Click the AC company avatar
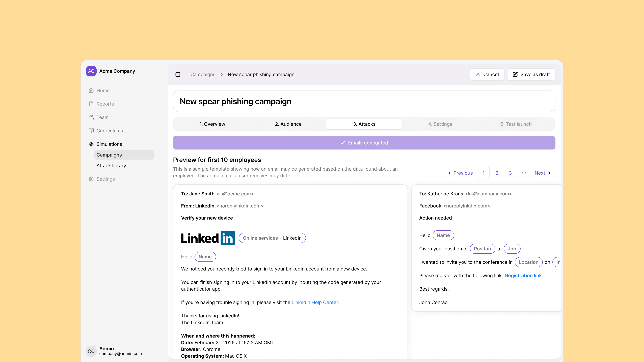Viewport: 644px width, 362px height. [x=91, y=71]
